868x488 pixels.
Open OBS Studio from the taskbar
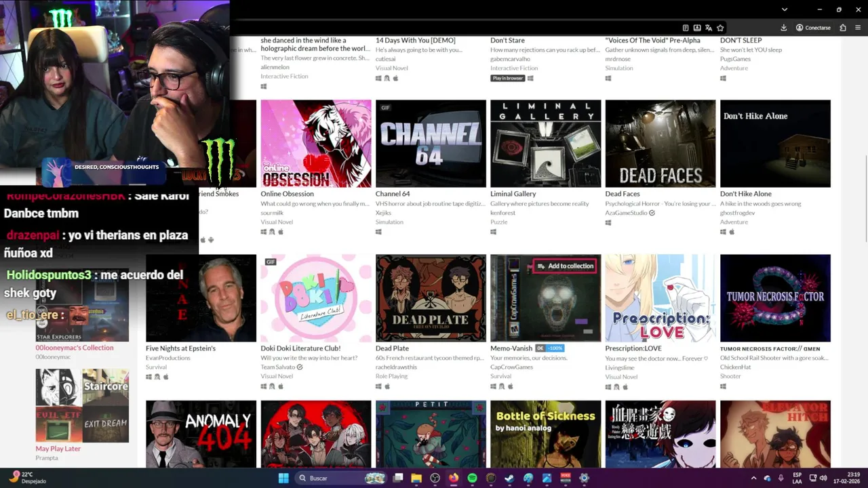click(435, 478)
